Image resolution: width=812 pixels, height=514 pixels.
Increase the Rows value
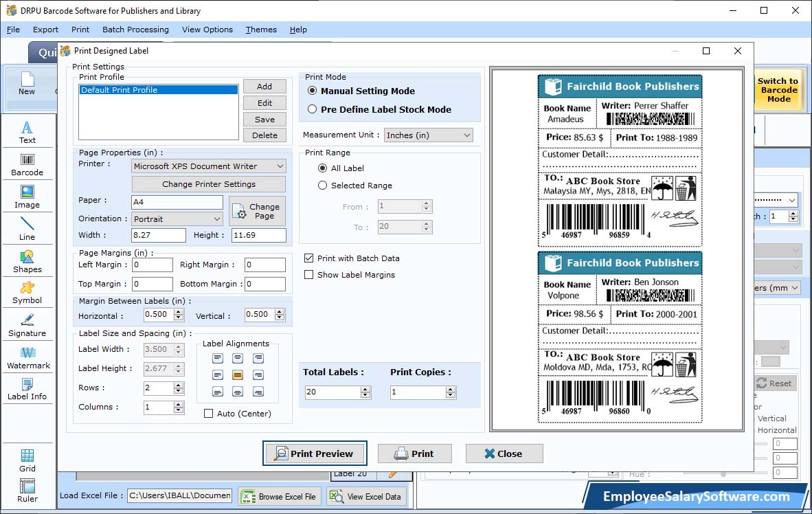(179, 385)
